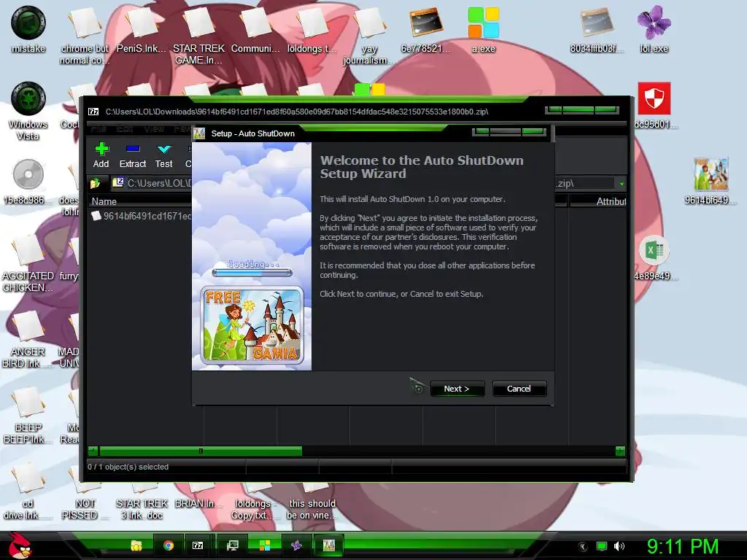747x560 pixels.
Task: Select the a.exe desktop icon
Action: click(484, 29)
